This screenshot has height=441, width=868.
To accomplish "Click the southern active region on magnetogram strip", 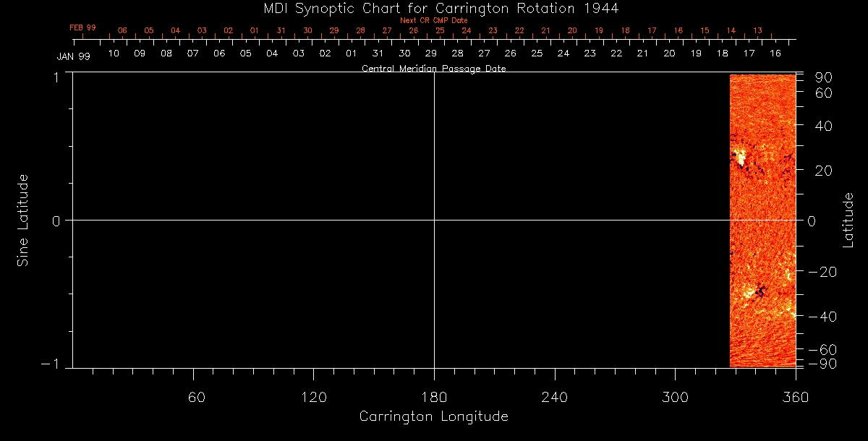I will point(753,292).
